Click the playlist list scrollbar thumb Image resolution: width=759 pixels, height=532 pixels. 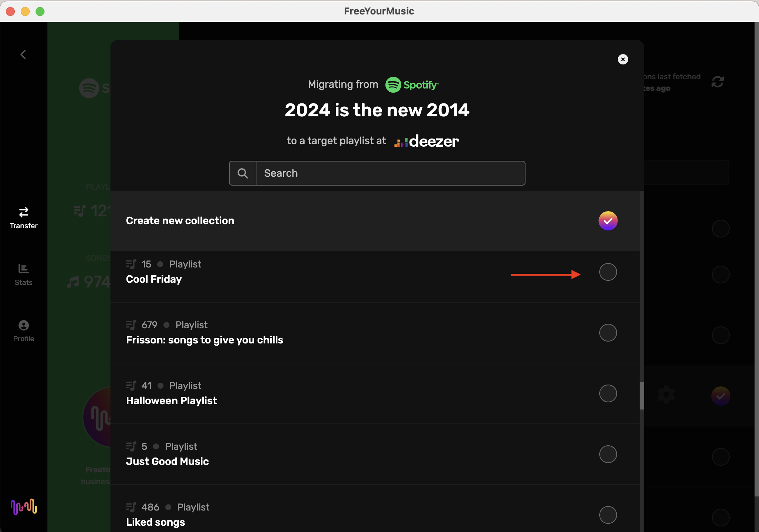(642, 396)
